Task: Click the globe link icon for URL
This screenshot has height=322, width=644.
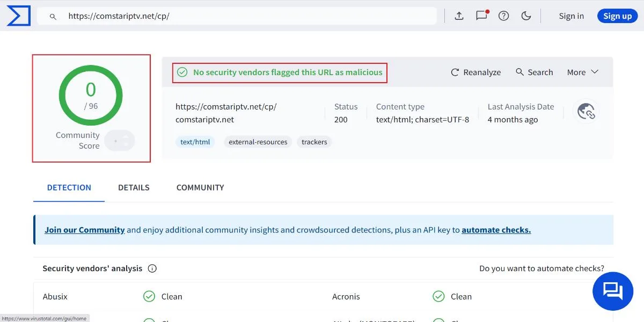Action: pos(586,112)
